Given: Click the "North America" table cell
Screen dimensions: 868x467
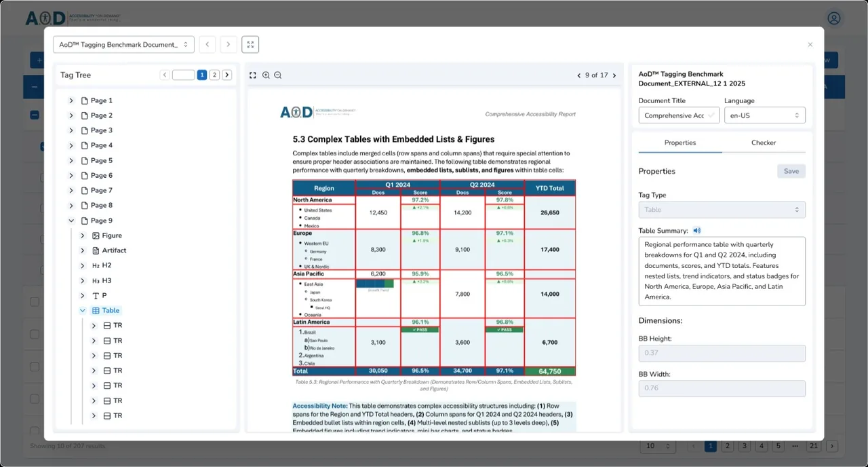Looking at the screenshot, I should (324, 200).
